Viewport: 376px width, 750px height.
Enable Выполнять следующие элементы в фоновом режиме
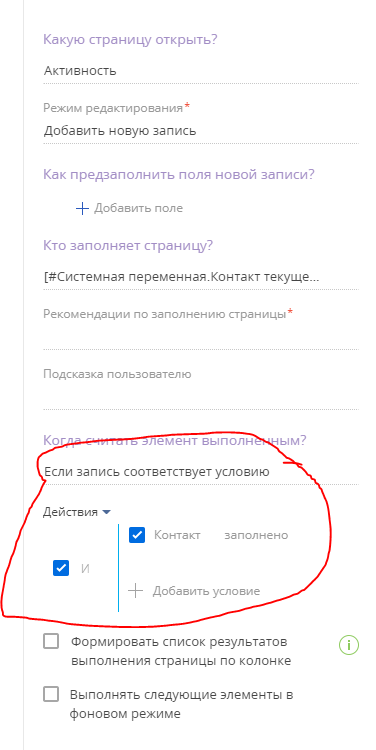click(x=51, y=694)
